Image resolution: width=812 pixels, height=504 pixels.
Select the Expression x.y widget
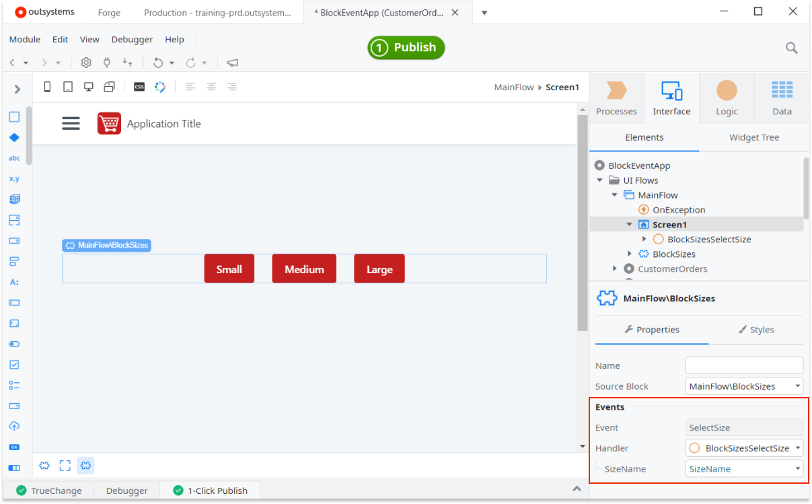pos(14,179)
